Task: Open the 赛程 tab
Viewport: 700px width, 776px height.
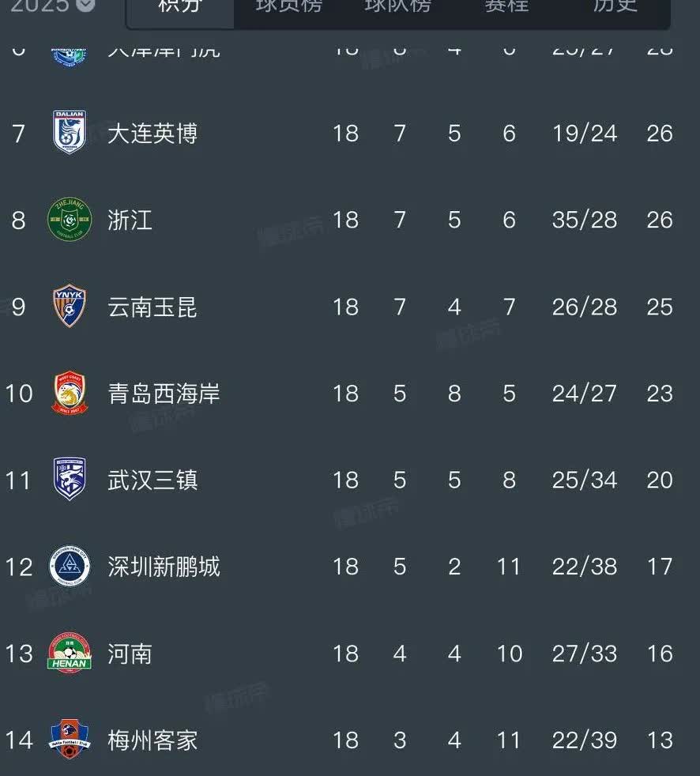Action: coord(506,6)
